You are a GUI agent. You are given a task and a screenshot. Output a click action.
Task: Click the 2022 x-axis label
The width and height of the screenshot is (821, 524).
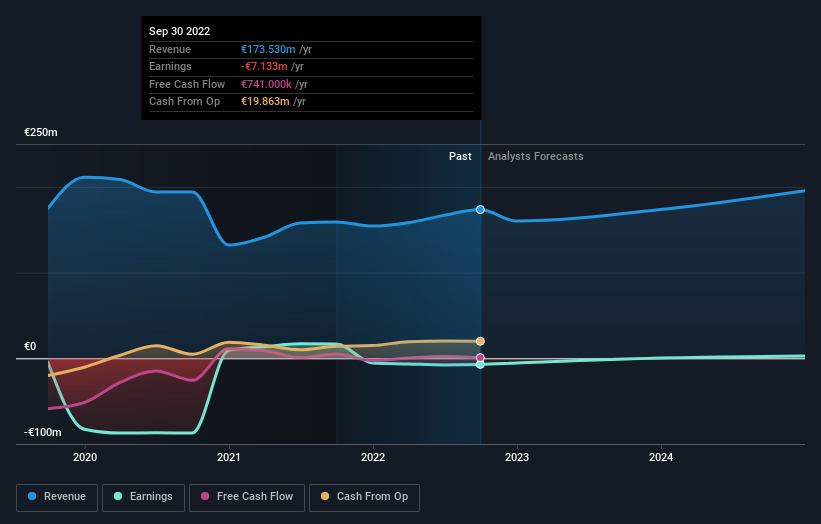pyautogui.click(x=373, y=457)
